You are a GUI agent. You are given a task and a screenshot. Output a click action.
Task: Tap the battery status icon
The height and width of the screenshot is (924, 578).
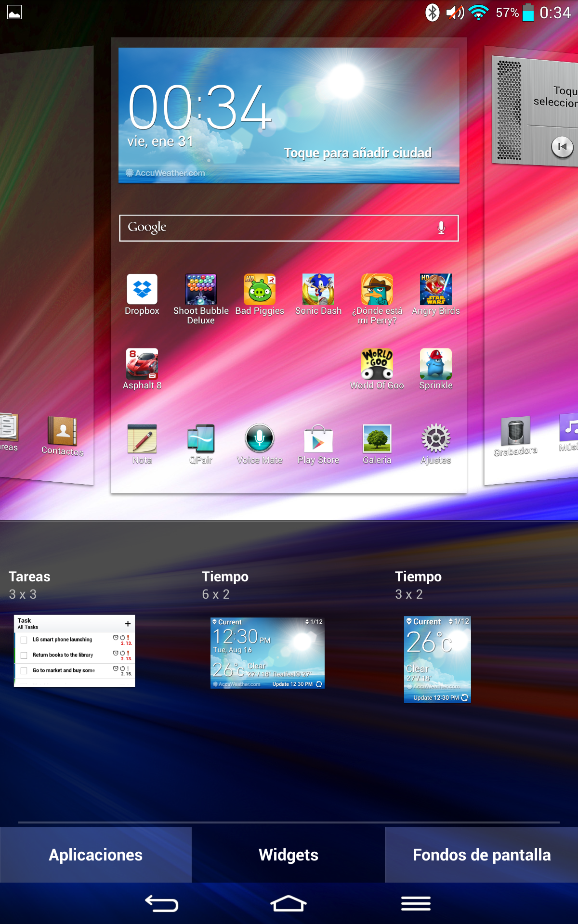[528, 13]
